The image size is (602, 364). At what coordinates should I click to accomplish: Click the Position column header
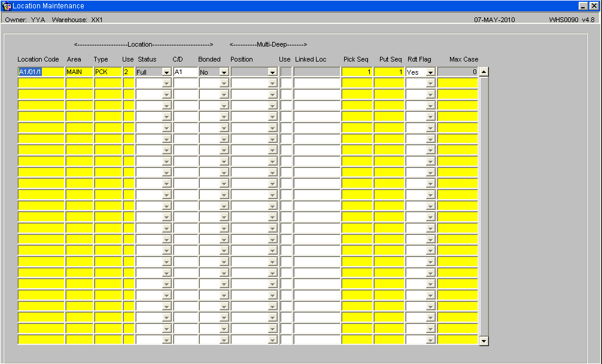point(242,59)
